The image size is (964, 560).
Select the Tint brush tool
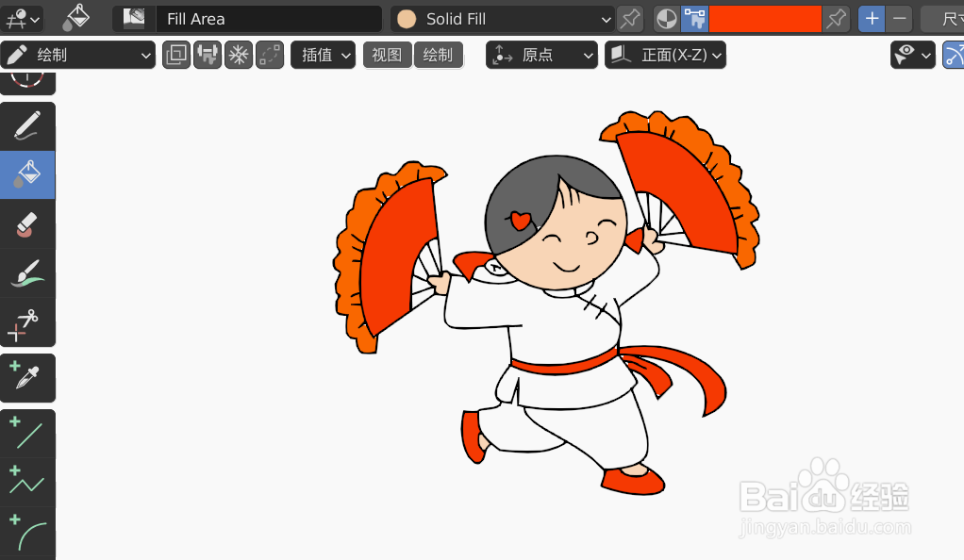click(x=27, y=273)
